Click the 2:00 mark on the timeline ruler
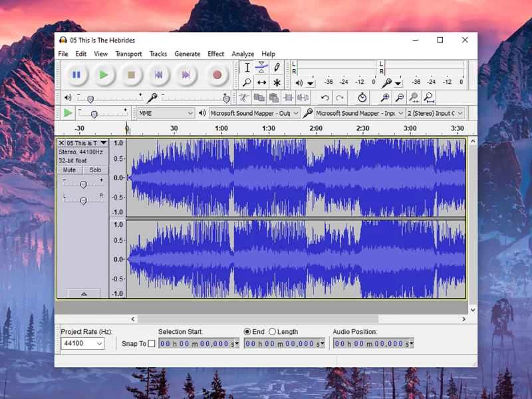This screenshot has width=532, height=399. click(x=316, y=128)
